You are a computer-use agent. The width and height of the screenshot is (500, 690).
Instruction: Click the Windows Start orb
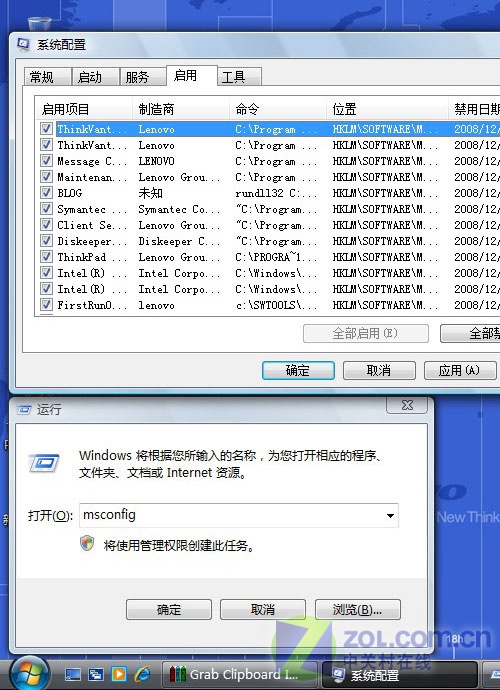pyautogui.click(x=29, y=673)
